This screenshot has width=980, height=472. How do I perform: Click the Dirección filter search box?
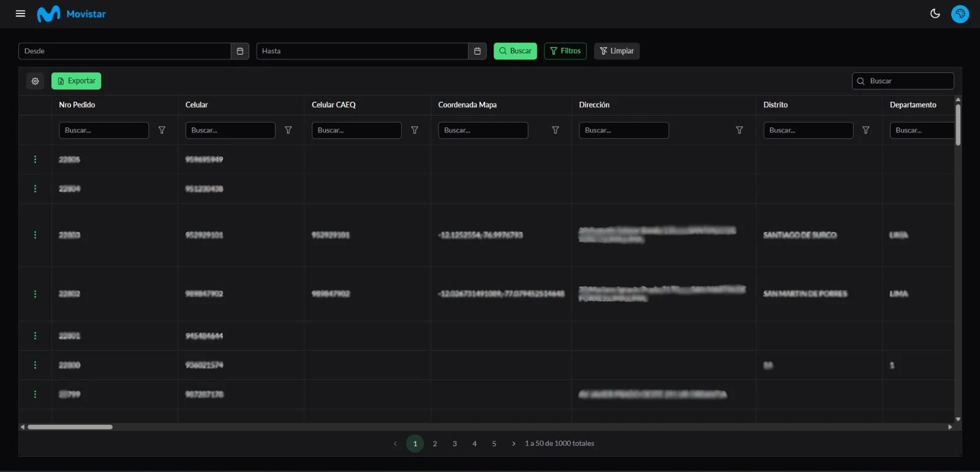tap(624, 130)
